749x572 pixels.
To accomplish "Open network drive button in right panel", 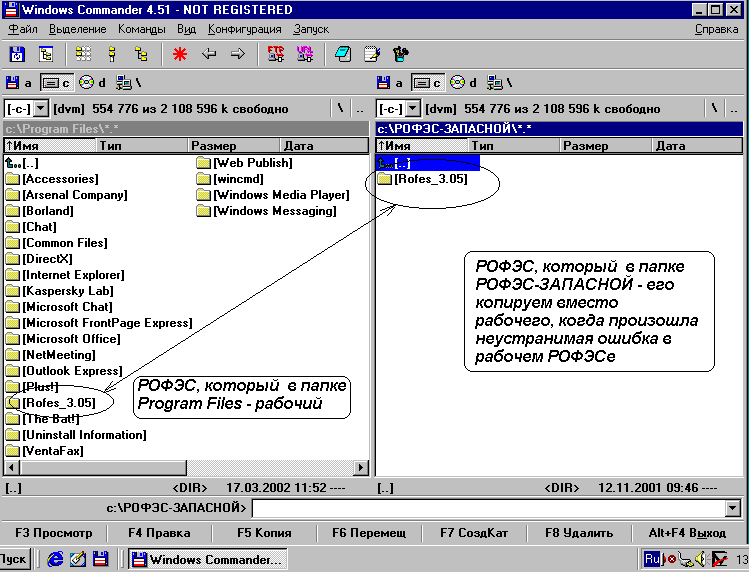I will pyautogui.click(x=500, y=83).
